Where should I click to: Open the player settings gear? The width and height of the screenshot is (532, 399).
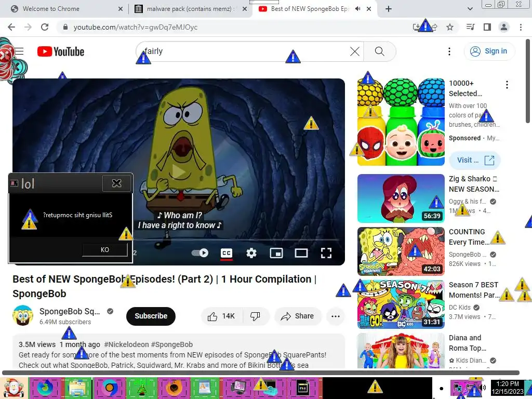click(x=251, y=253)
